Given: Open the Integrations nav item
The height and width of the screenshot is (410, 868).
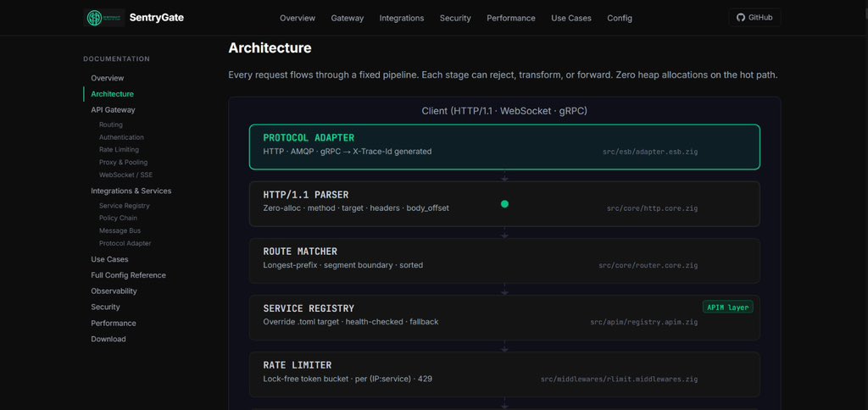Looking at the screenshot, I should point(401,19).
